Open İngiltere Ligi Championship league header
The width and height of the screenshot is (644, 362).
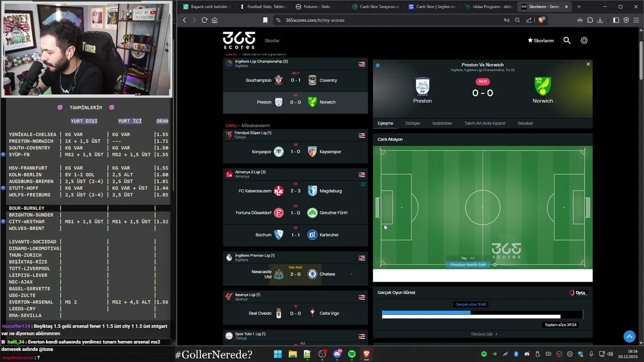pos(295,64)
